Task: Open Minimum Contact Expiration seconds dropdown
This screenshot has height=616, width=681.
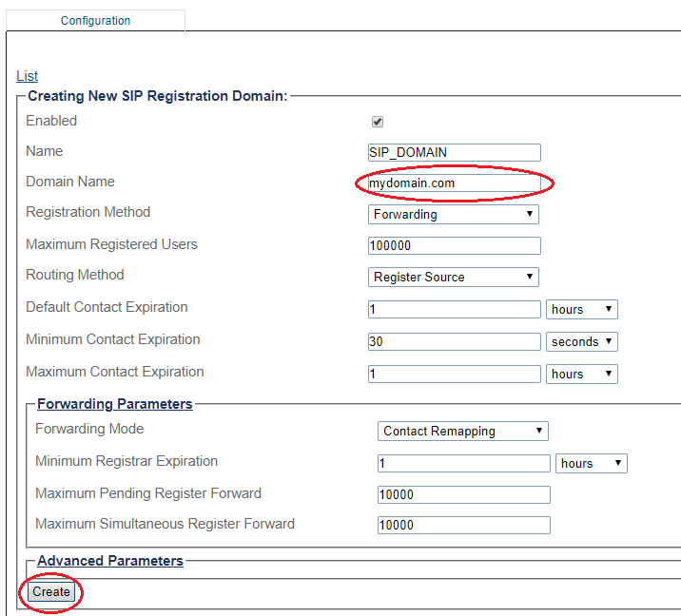Action: (x=582, y=342)
